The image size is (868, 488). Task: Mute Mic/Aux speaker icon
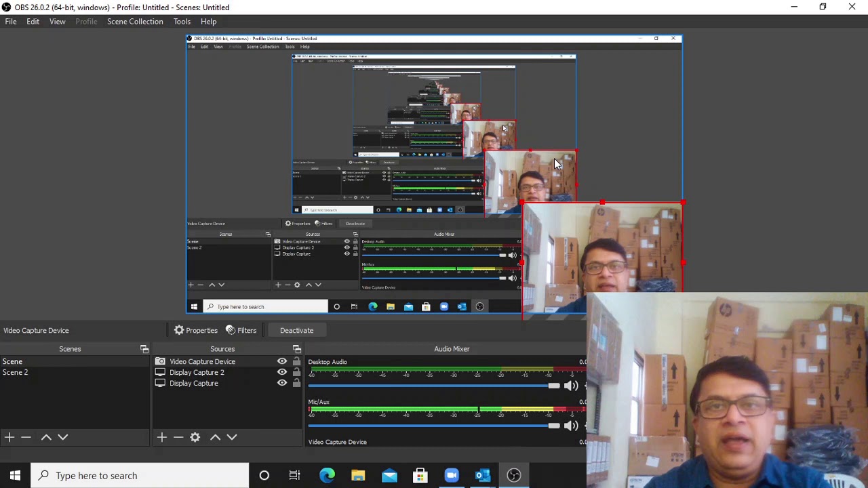click(x=571, y=426)
